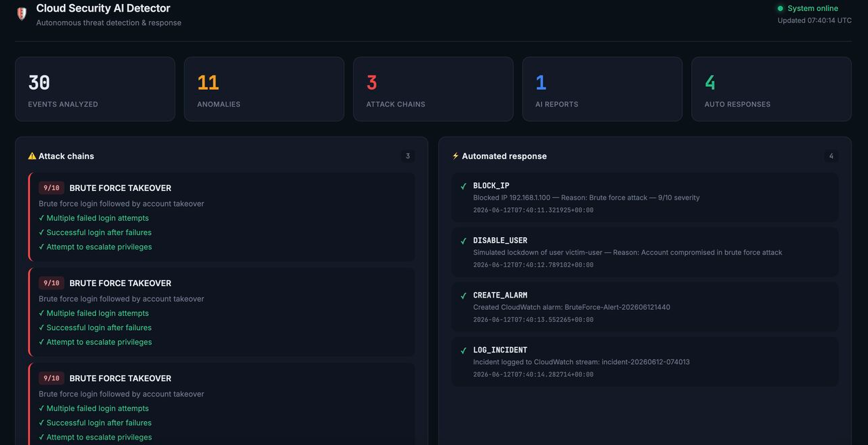Select the BLOCK_IP action label
This screenshot has height=445, width=868.
[x=491, y=185]
